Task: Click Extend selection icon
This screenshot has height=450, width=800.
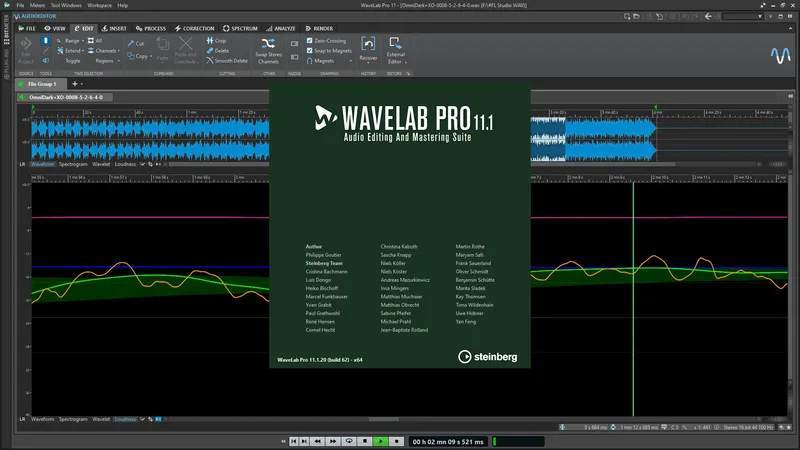Action: pyautogui.click(x=60, y=51)
